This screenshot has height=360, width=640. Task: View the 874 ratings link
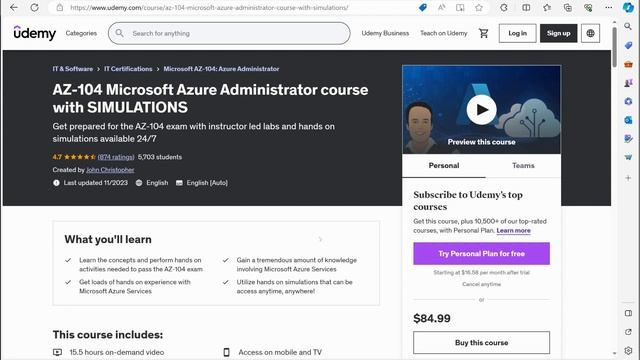coord(116,157)
